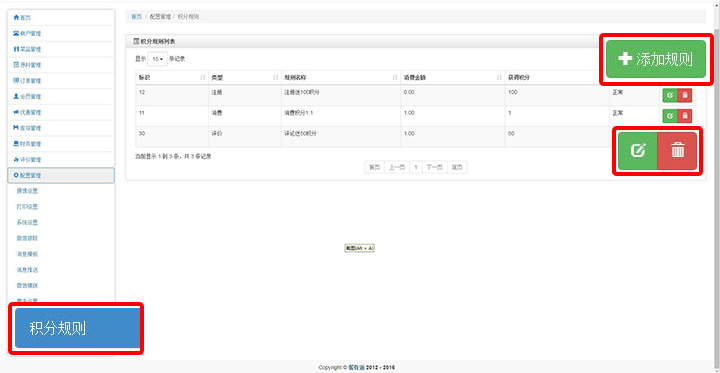This screenshot has width=720, height=373.
Task: Edit rule 11 消费积分1:1
Action: (x=670, y=116)
